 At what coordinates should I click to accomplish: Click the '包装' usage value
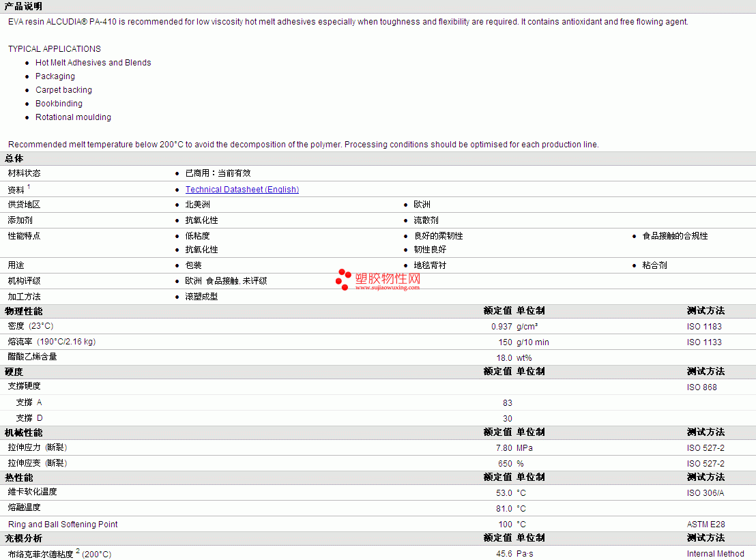[x=193, y=265]
